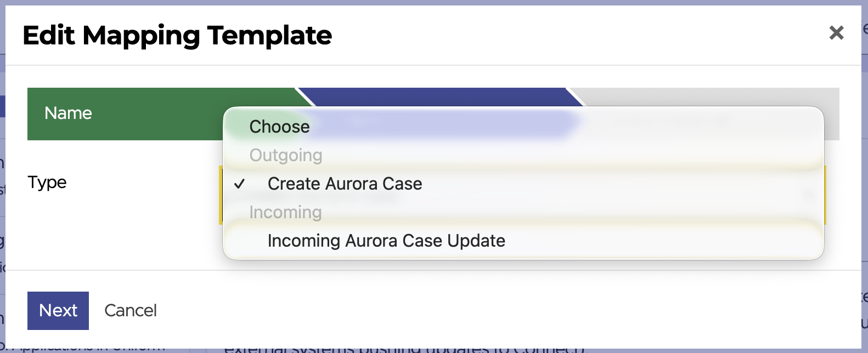
Task: Click the highlighted Choose row at dropdown top
Action: pos(279,127)
